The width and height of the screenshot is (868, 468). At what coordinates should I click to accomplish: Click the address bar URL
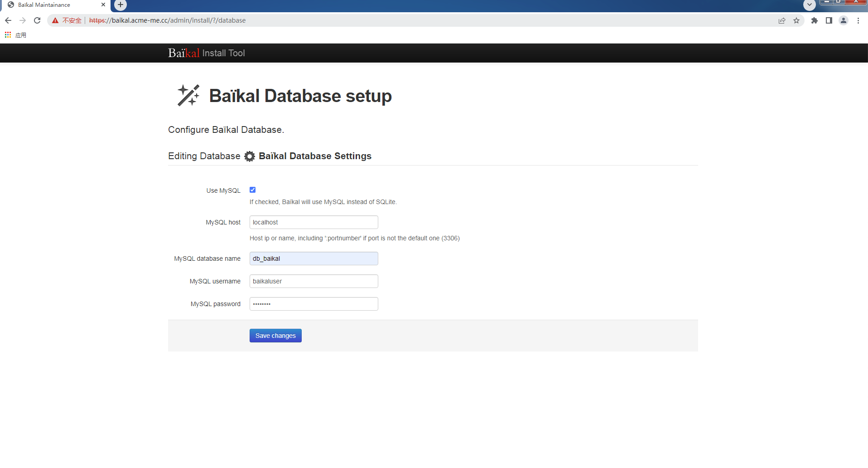pos(168,20)
